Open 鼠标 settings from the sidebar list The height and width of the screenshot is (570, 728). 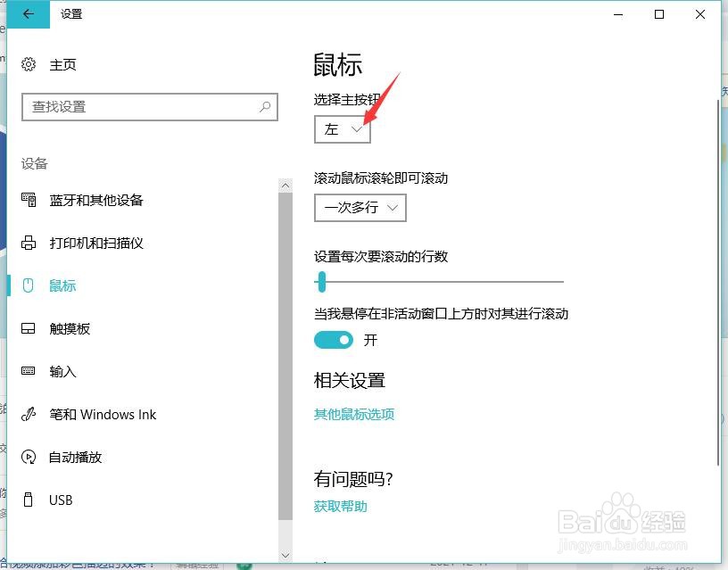(x=62, y=285)
